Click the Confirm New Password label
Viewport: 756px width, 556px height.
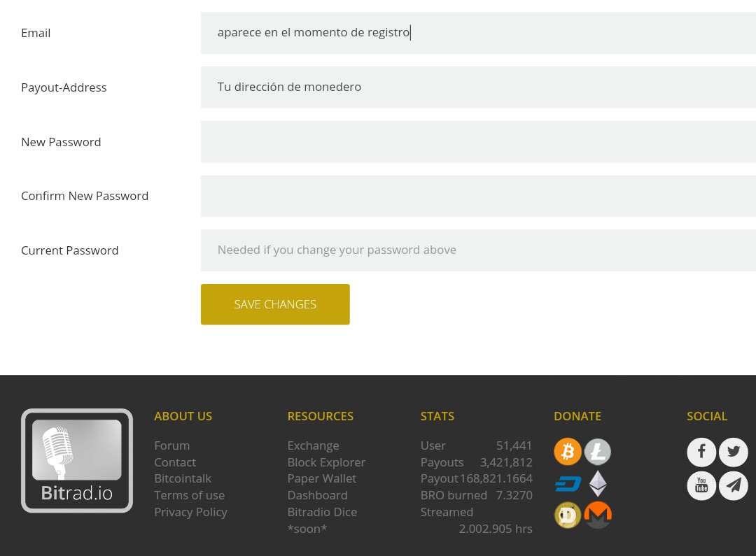[x=85, y=196]
